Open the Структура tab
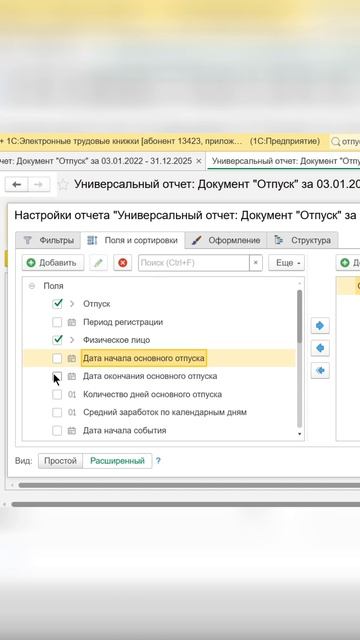This screenshot has height=640, width=360. point(302,240)
